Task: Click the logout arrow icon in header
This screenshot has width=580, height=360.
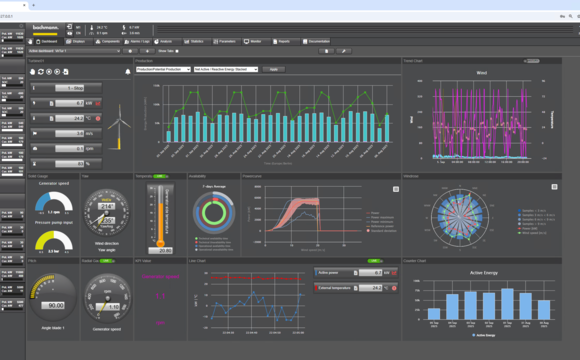Action: point(70,27)
